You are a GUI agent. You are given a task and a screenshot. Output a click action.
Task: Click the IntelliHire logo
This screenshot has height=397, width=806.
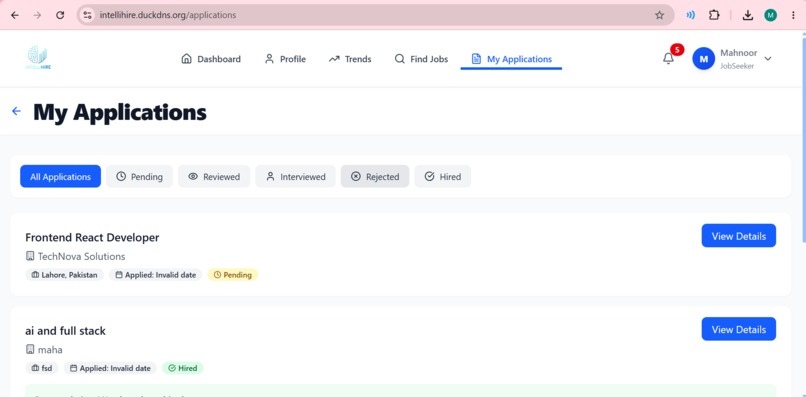[39, 58]
